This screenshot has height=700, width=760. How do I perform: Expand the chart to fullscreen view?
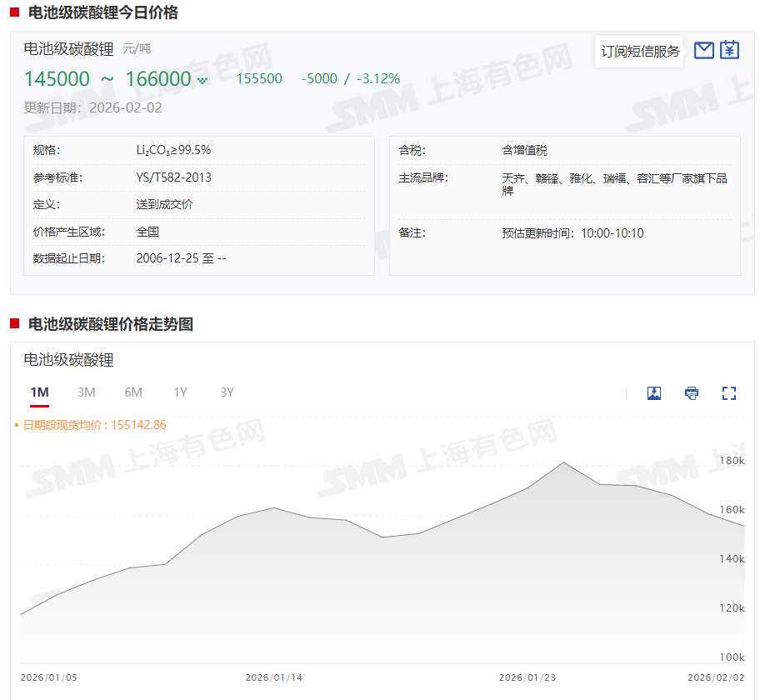click(729, 393)
